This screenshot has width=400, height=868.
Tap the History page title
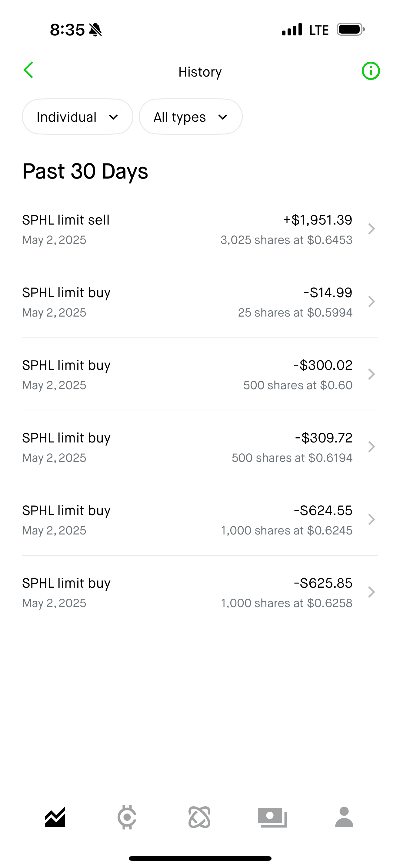coord(200,72)
